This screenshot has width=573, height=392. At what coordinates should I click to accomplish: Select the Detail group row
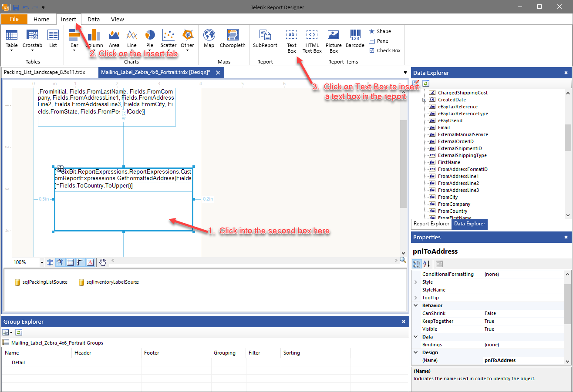[18, 362]
